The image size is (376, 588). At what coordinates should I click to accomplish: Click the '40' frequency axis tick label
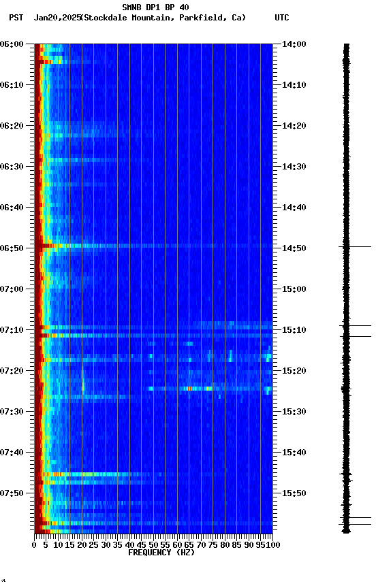(x=129, y=545)
